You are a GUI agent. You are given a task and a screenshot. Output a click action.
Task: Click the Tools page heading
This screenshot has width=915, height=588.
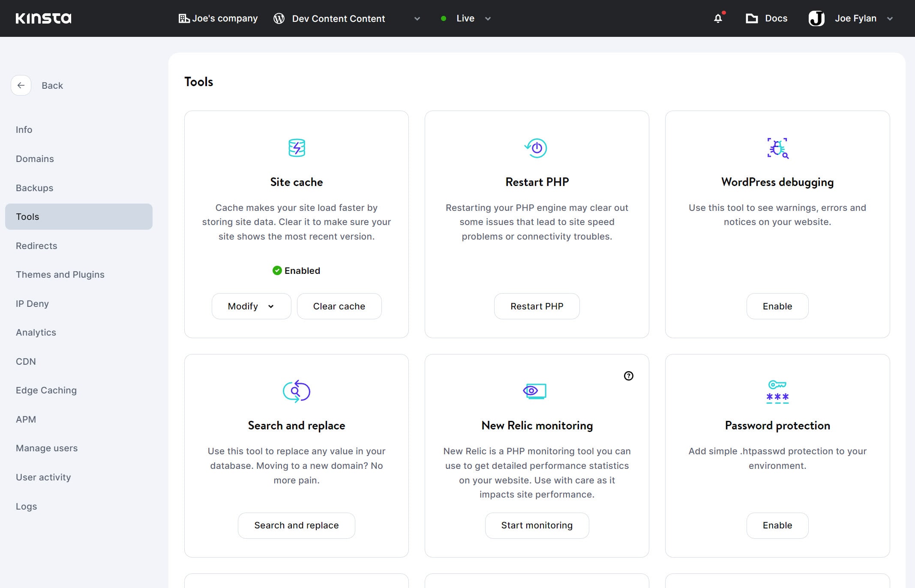[x=198, y=81]
